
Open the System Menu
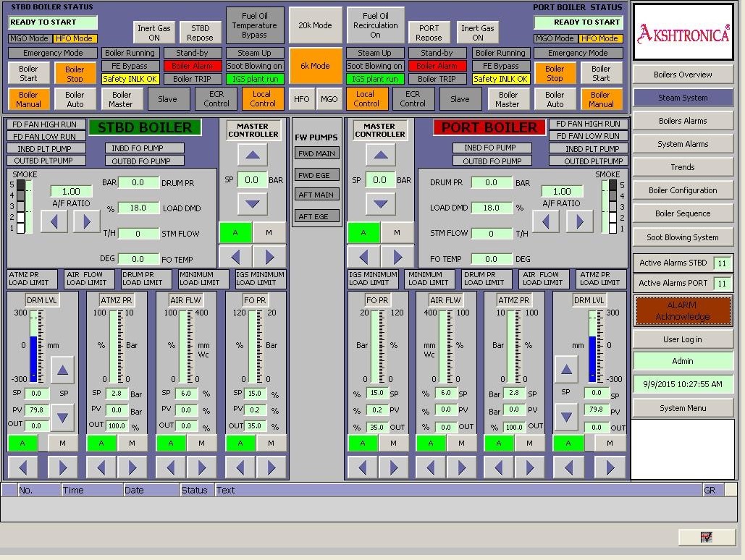coord(683,408)
